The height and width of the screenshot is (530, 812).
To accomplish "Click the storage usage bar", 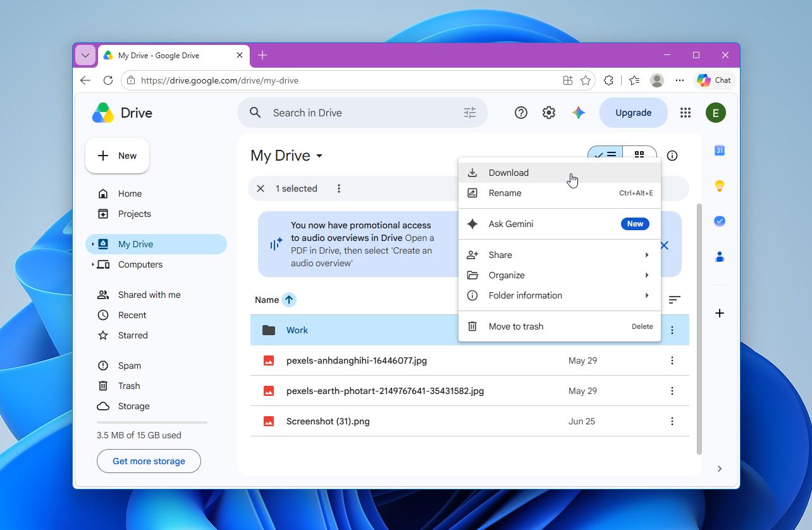I will click(152, 422).
